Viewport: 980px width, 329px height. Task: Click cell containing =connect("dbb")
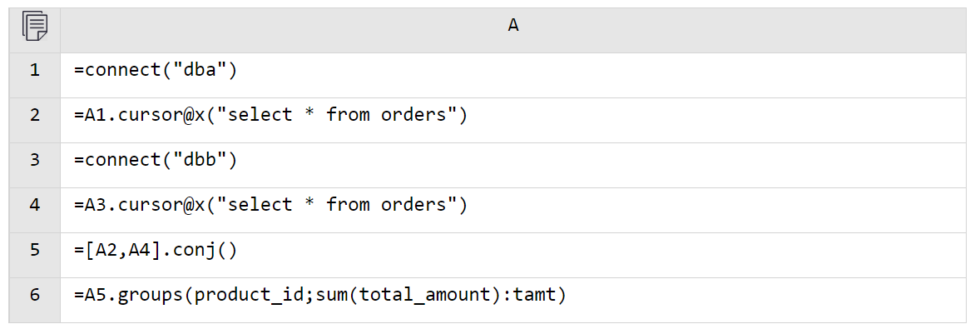tap(513, 160)
